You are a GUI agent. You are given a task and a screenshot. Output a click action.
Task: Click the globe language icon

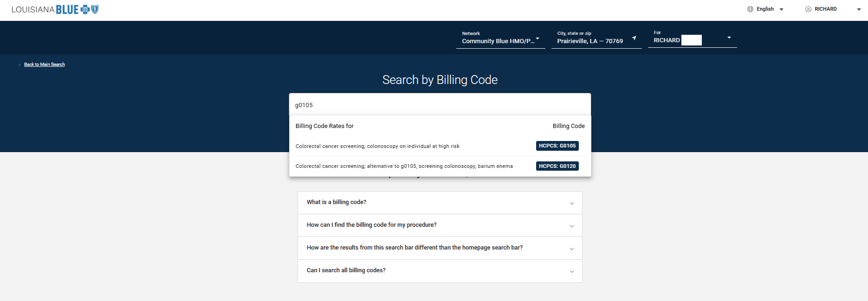coord(750,9)
